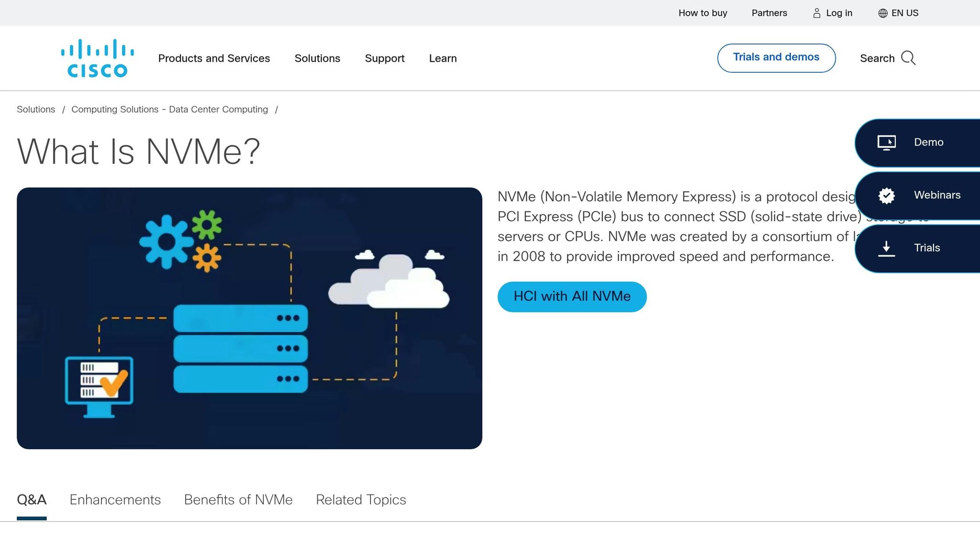
Task: Open the Products and Services menu
Action: (x=214, y=58)
